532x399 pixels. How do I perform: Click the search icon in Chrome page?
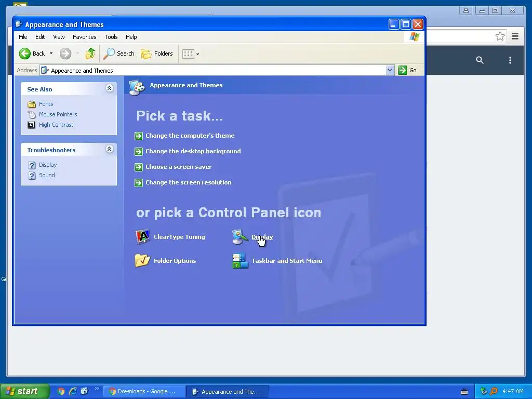pyautogui.click(x=480, y=60)
